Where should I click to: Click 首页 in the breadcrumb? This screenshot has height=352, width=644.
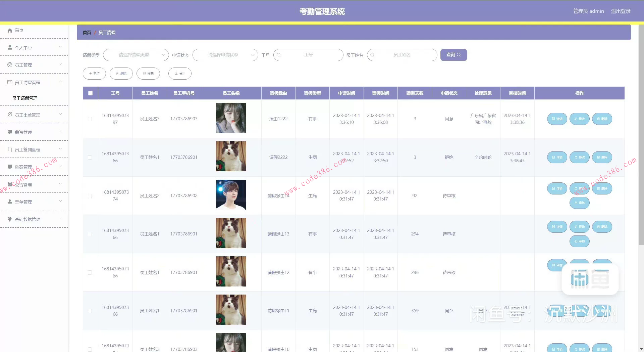tap(87, 33)
